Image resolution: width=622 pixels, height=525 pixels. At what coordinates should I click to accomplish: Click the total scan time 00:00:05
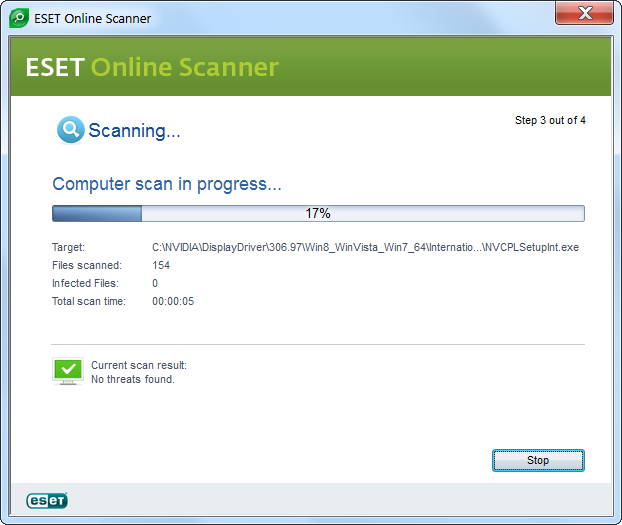pos(173,301)
